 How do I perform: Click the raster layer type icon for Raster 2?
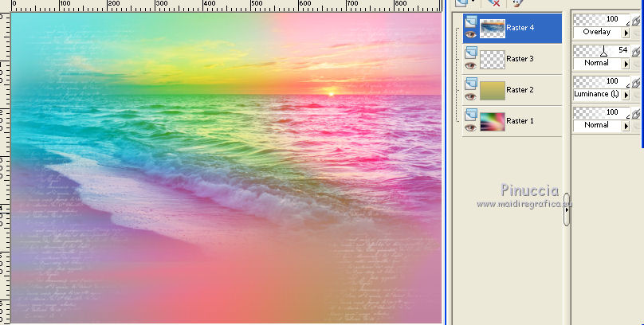[x=471, y=84]
